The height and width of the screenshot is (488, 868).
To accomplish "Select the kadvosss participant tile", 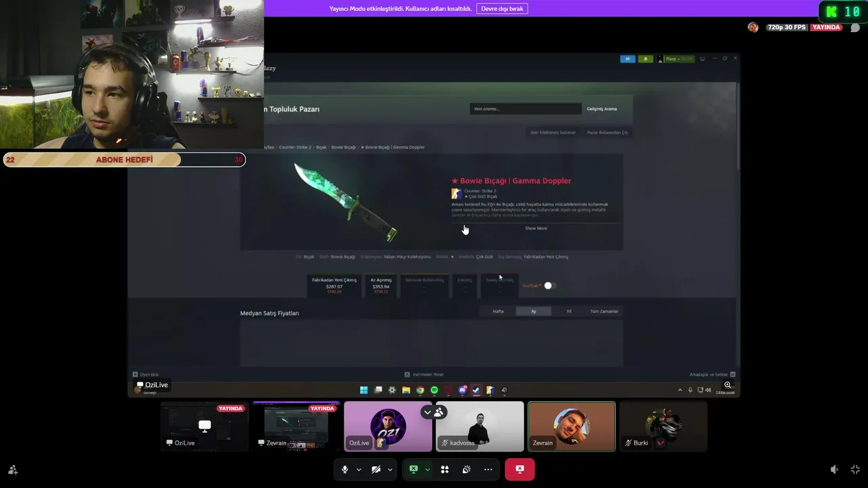I will coord(479,426).
